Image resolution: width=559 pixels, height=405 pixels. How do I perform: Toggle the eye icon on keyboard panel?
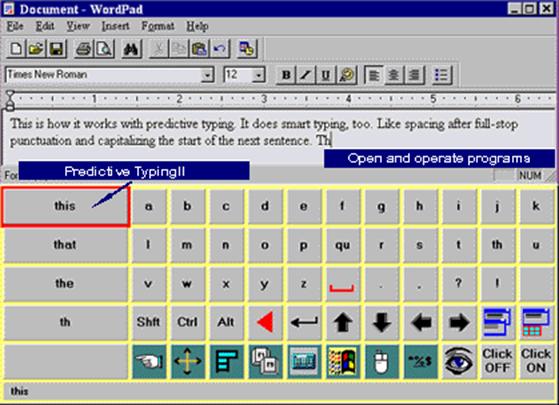coord(459,362)
